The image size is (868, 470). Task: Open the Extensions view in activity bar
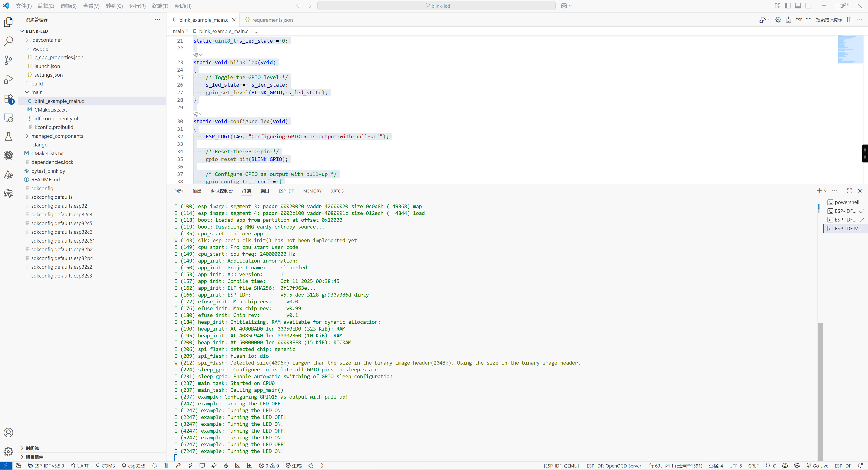(x=8, y=99)
